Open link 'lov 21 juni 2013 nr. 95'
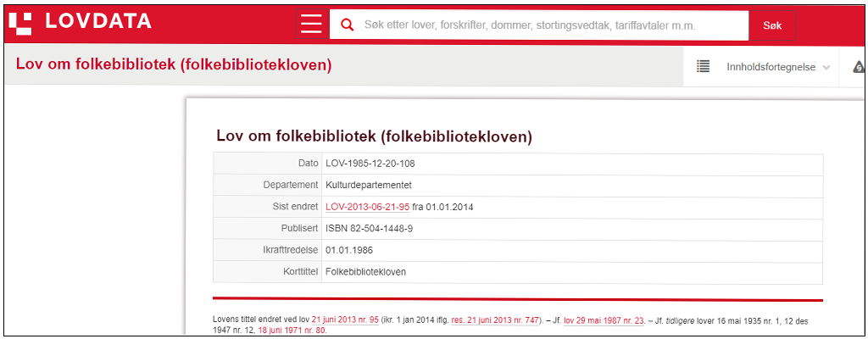The width and height of the screenshot is (868, 339). (x=345, y=320)
